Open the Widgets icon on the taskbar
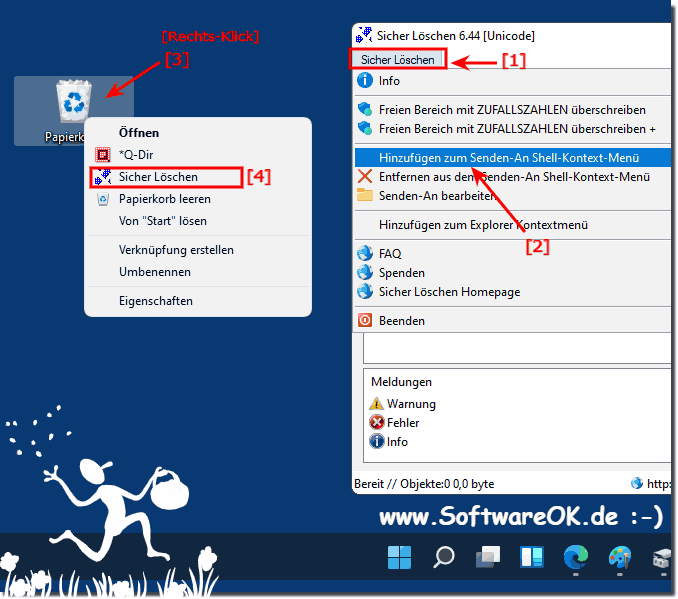The width and height of the screenshot is (678, 599). pos(532,557)
